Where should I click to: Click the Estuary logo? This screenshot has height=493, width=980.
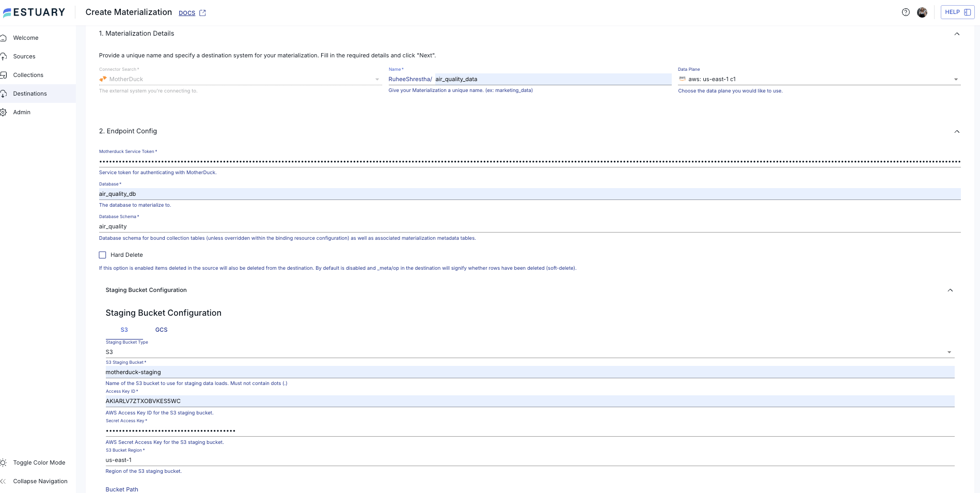coord(34,12)
